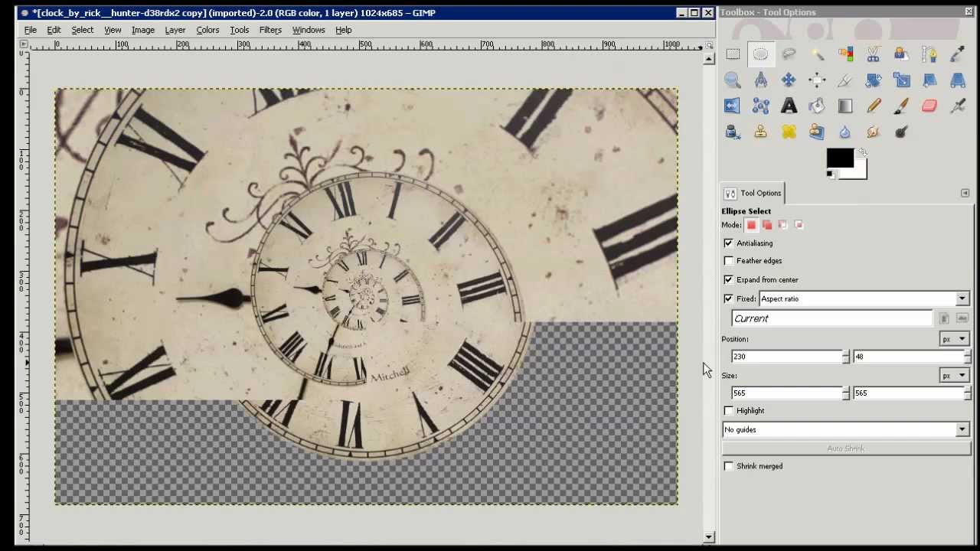Viewport: 980px width, 551px height.
Task: Uncheck Expand from center
Action: (x=728, y=280)
